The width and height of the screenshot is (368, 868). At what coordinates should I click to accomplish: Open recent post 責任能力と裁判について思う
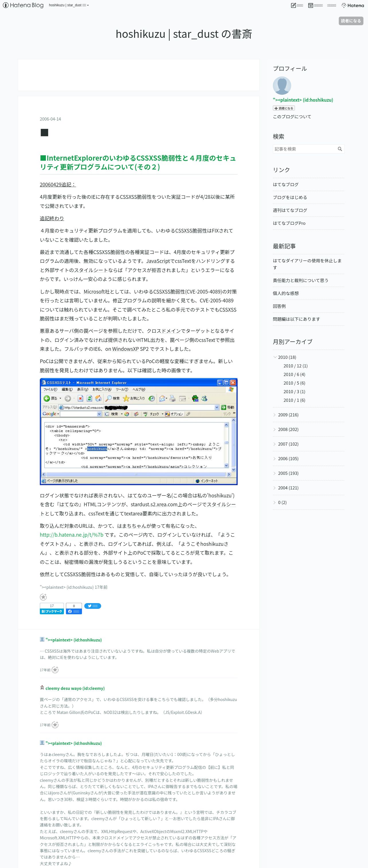(301, 280)
